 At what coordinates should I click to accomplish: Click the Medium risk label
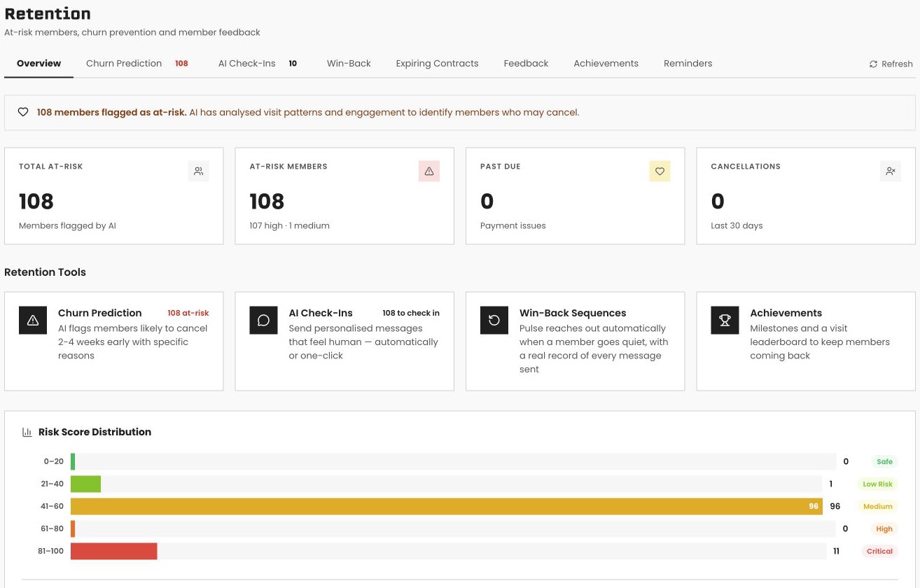(x=877, y=506)
